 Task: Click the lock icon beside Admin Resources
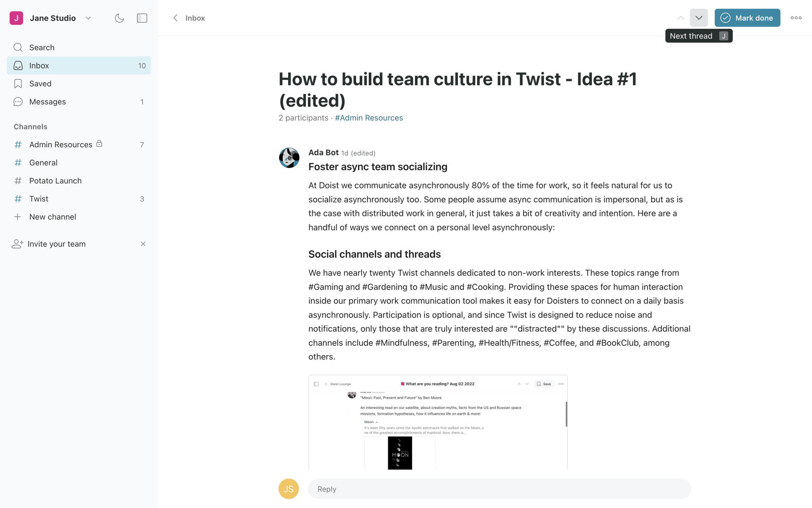99,144
